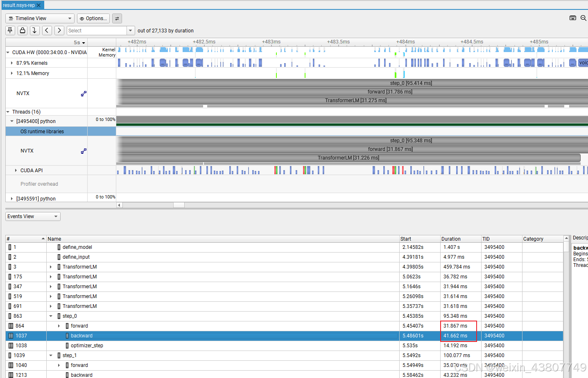Open the keyboard shortcuts icon at top right
Viewport: 588px width, 378px height.
pyautogui.click(x=573, y=18)
